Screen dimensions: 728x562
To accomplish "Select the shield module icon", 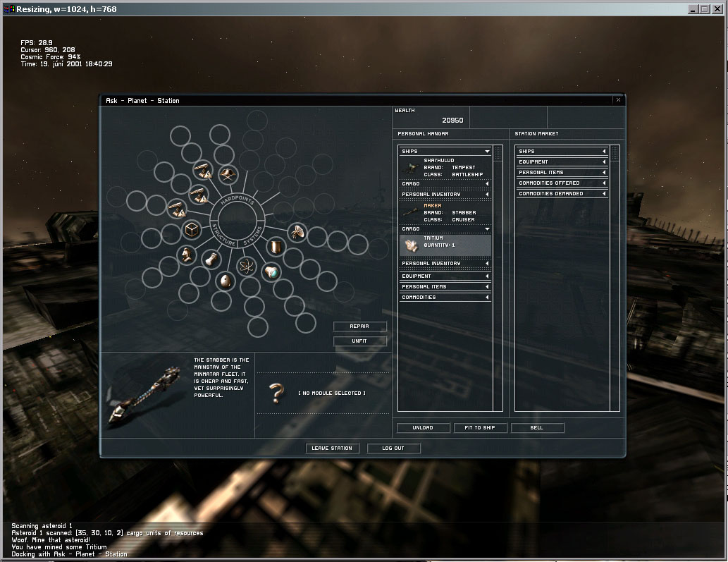I will click(276, 246).
